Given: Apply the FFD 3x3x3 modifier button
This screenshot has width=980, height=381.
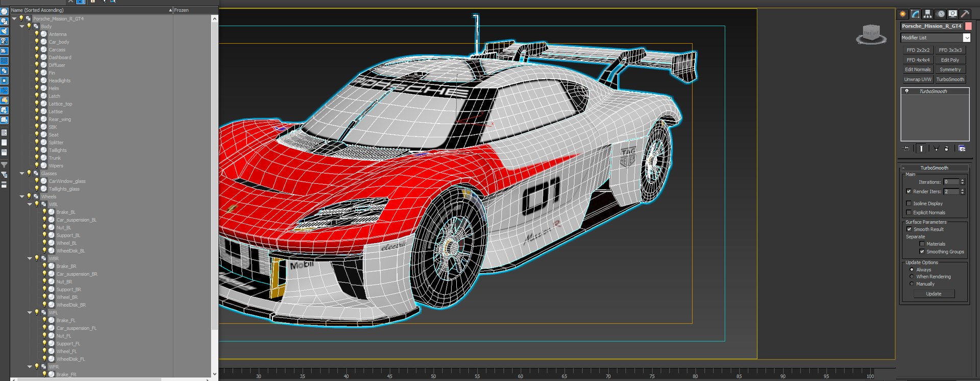Looking at the screenshot, I should pos(950,50).
